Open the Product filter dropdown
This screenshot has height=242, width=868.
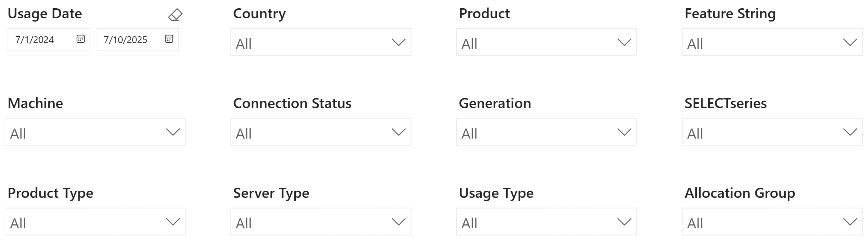pyautogui.click(x=546, y=42)
